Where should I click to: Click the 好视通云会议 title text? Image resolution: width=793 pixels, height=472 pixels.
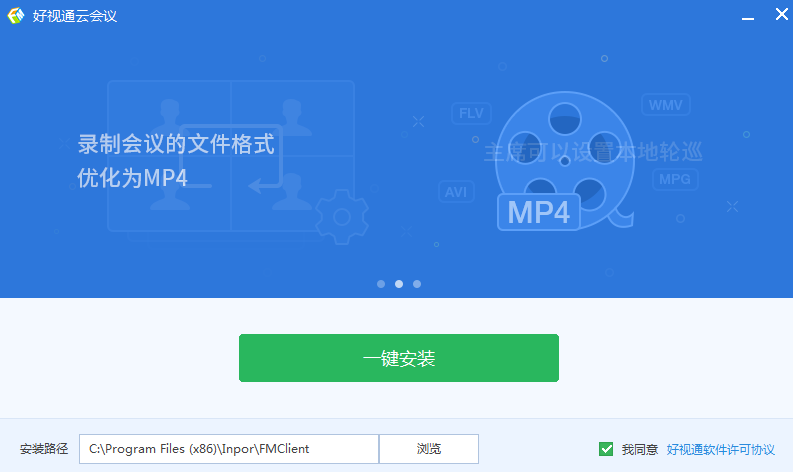[x=75, y=16]
